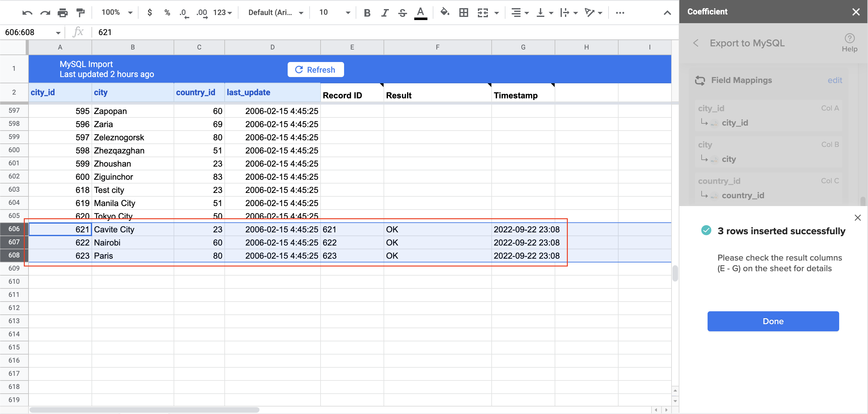Select column D header
The width and height of the screenshot is (868, 414).
[x=272, y=47]
